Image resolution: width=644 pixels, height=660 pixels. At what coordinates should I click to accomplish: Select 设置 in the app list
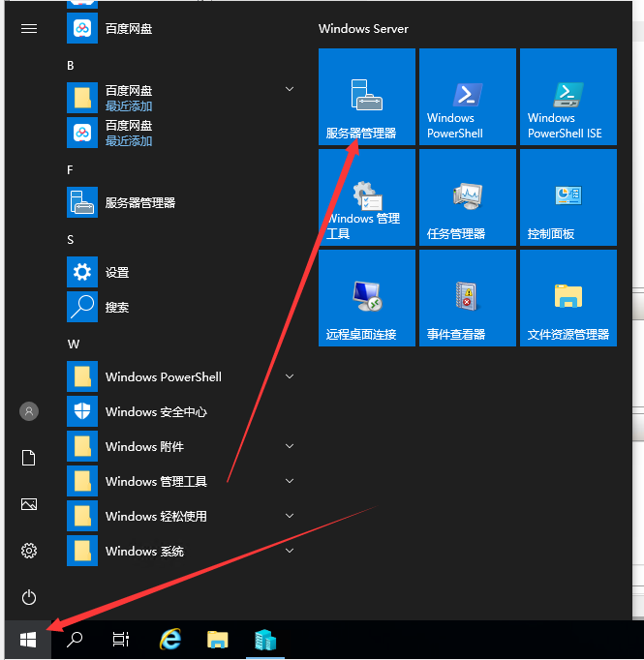tap(116, 273)
